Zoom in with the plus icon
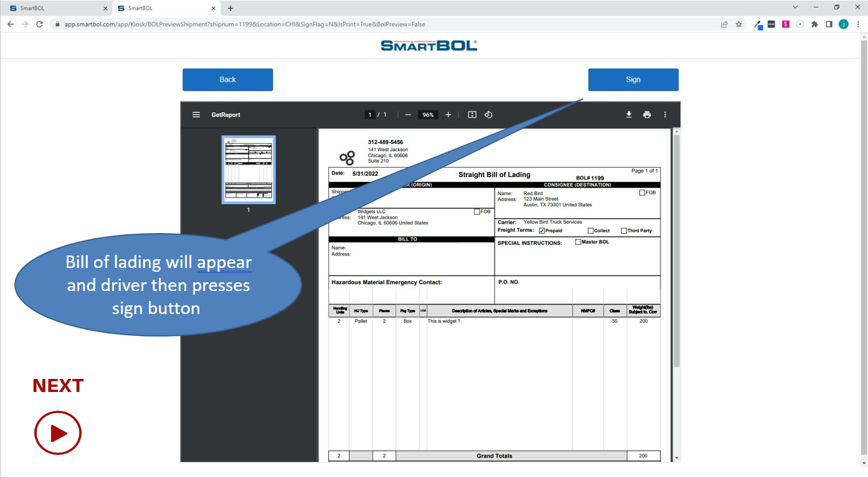The height and width of the screenshot is (478, 868). [448, 115]
